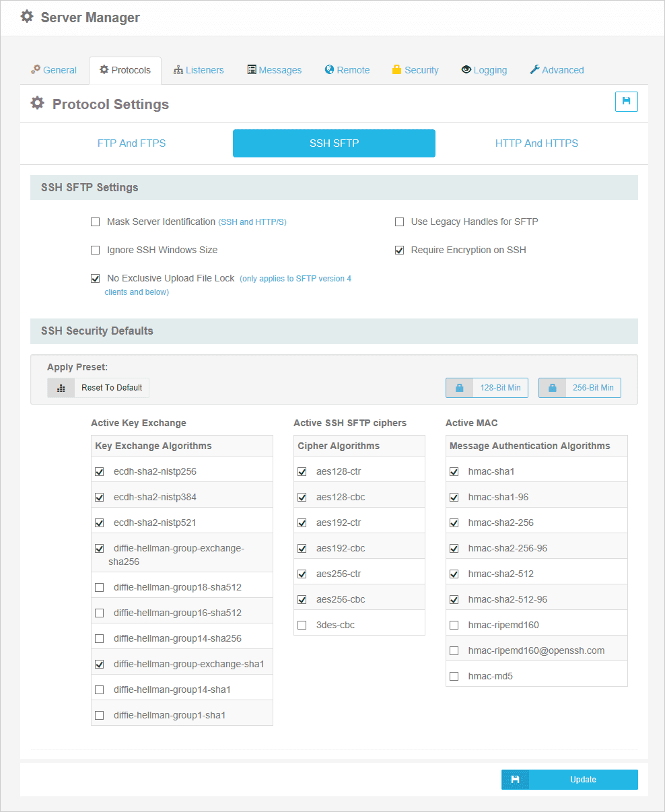The image size is (665, 812).
Task: Click the lock icon on 128-Bit Min preset
Action: coord(460,388)
